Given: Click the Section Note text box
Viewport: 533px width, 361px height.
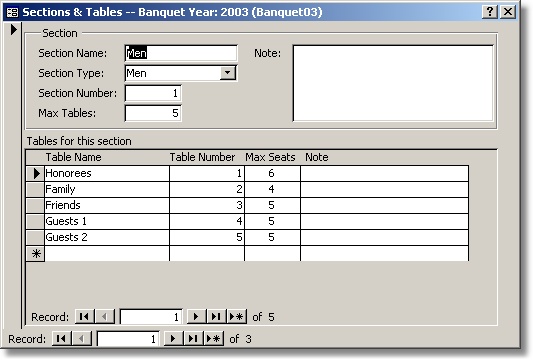Looking at the screenshot, I should (393, 83).
